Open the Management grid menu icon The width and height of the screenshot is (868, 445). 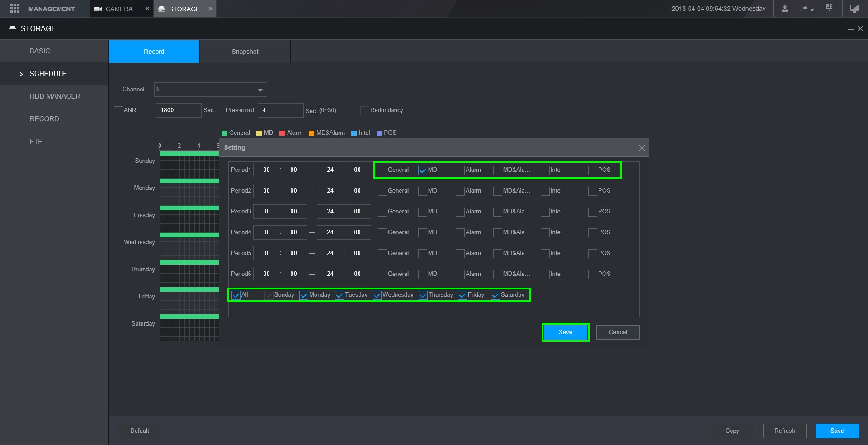14,9
